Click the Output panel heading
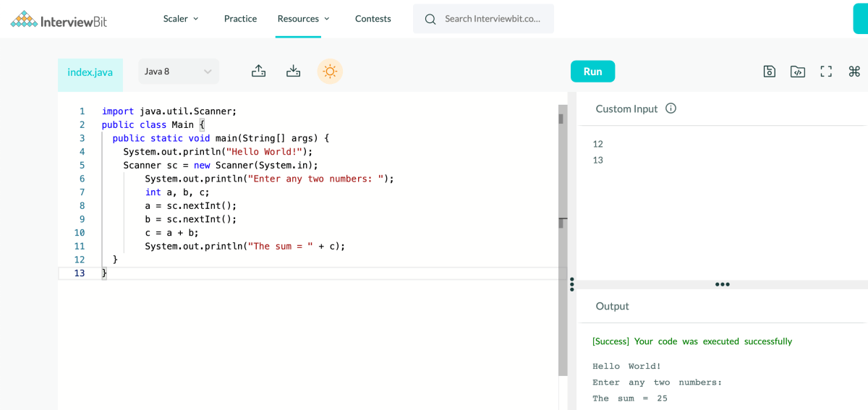This screenshot has width=868, height=410. click(612, 306)
